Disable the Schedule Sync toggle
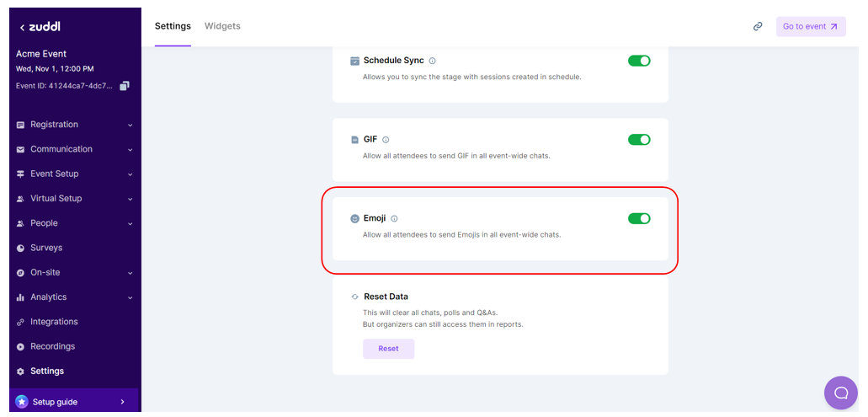 click(x=639, y=61)
